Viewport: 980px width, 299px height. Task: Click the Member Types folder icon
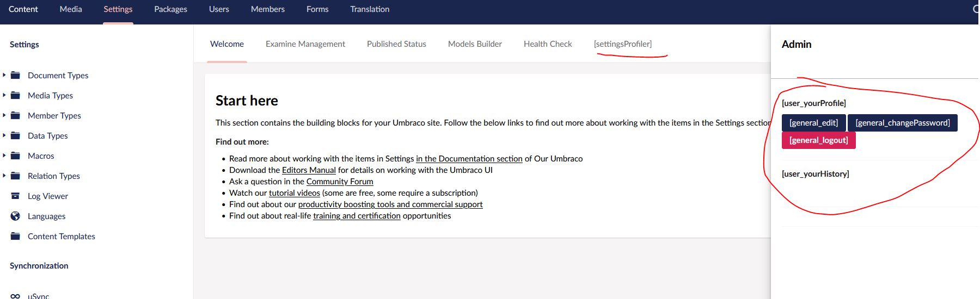(15, 115)
